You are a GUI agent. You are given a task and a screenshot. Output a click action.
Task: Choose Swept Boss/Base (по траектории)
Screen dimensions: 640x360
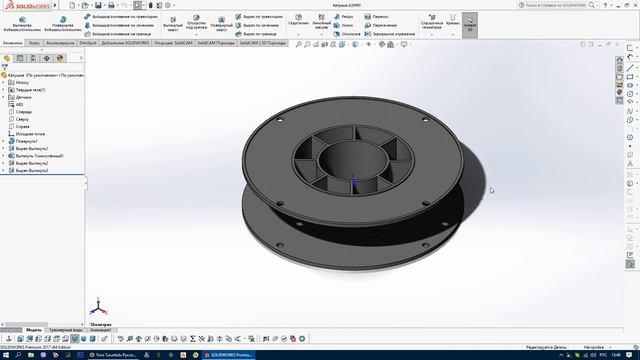(121, 17)
